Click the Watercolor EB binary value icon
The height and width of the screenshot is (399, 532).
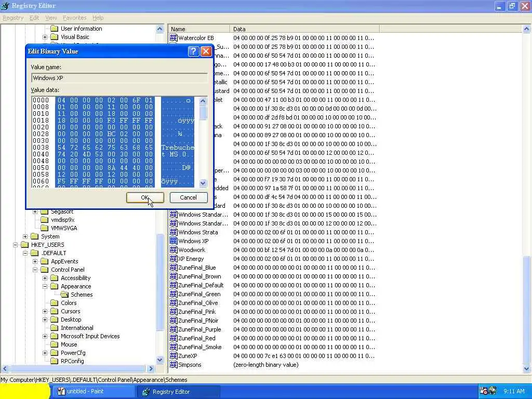point(174,37)
